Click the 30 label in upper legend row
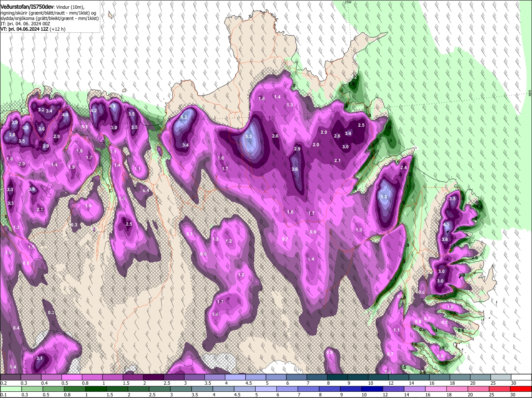 (x=513, y=383)
